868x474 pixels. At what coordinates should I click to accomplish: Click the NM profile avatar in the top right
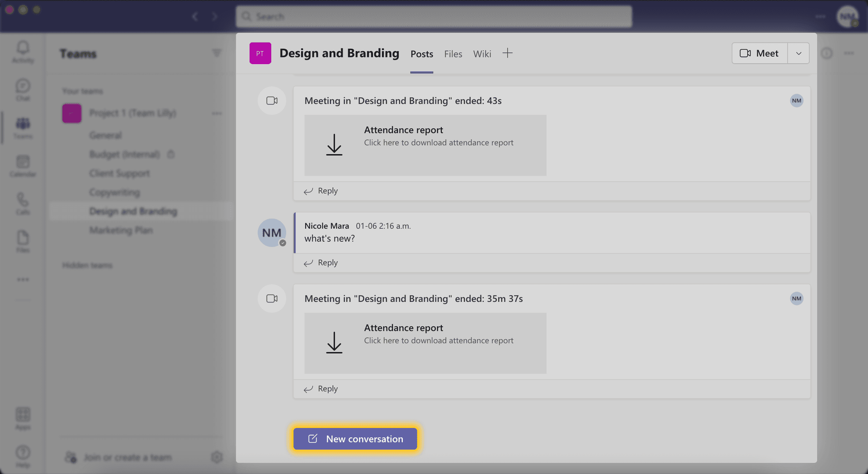tap(847, 17)
